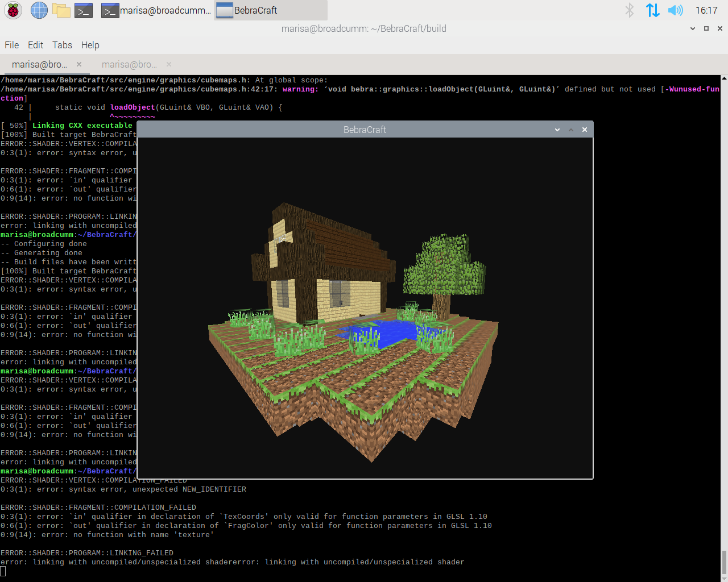Open the File menu

point(11,45)
